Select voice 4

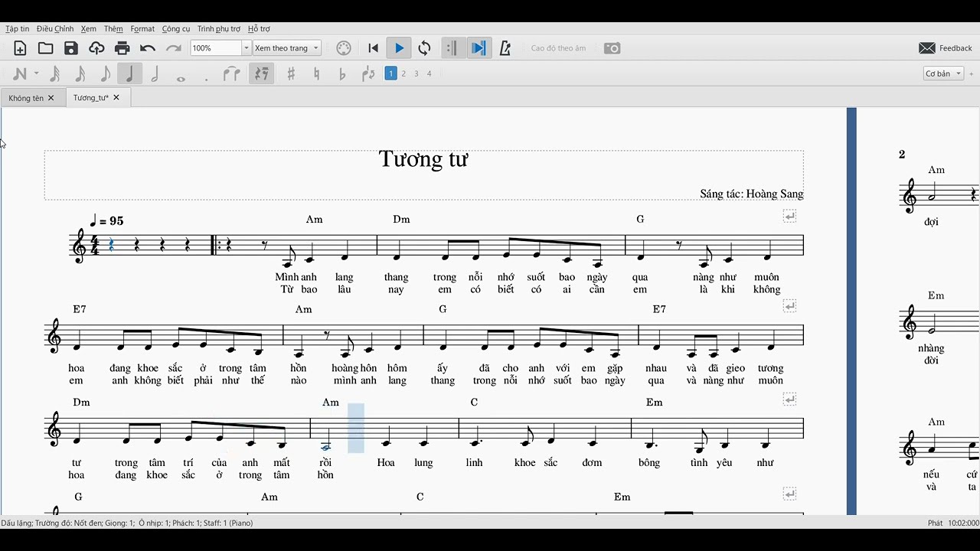(429, 73)
